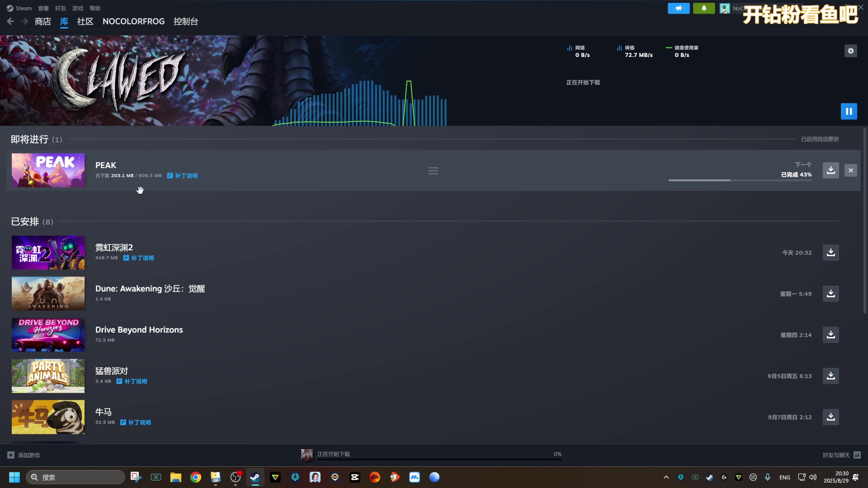The width and height of the screenshot is (868, 488).
Task: Open the 游戏 games menu
Action: coord(78,8)
